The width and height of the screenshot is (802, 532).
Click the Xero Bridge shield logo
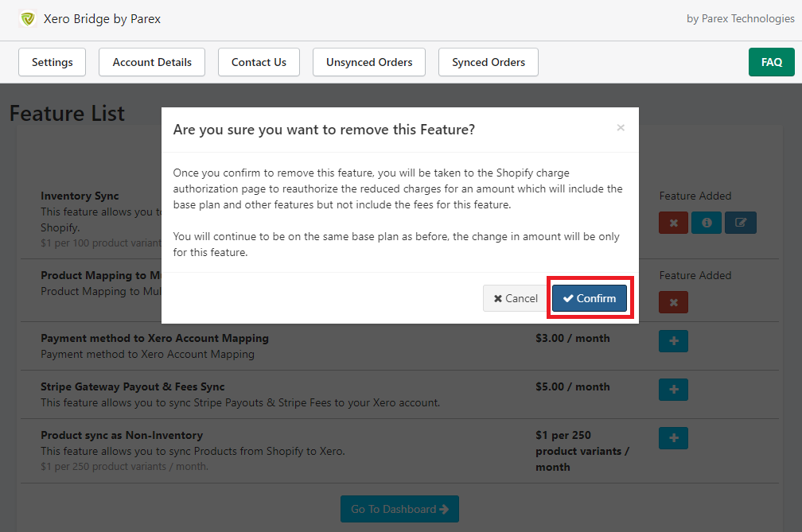click(x=28, y=19)
